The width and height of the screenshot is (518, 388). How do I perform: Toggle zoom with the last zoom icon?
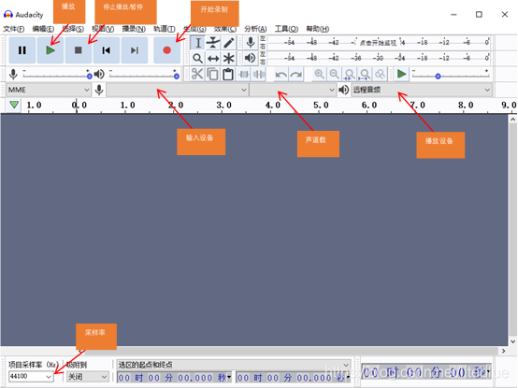pyautogui.click(x=380, y=74)
